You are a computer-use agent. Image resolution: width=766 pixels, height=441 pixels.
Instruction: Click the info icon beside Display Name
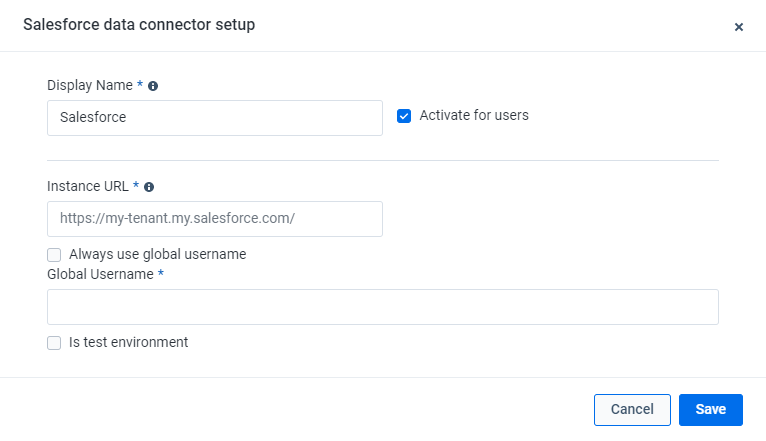[153, 86]
